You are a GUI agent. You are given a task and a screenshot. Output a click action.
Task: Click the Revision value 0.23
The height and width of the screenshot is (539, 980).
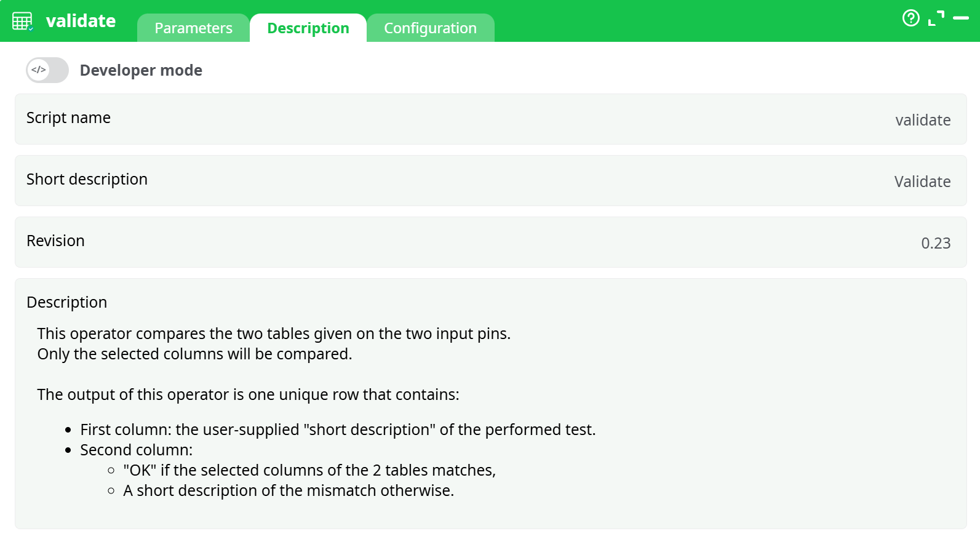936,243
